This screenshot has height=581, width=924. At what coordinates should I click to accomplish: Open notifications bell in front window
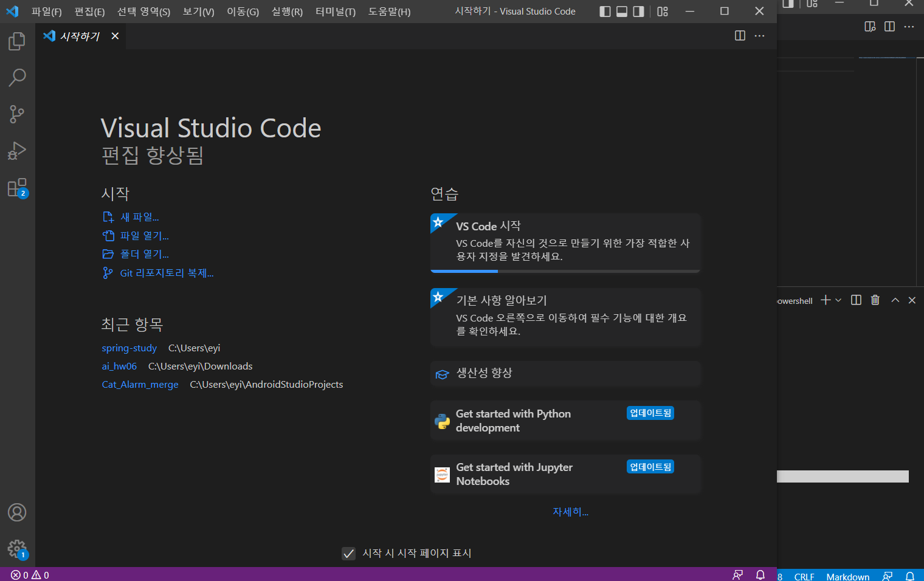pos(760,575)
